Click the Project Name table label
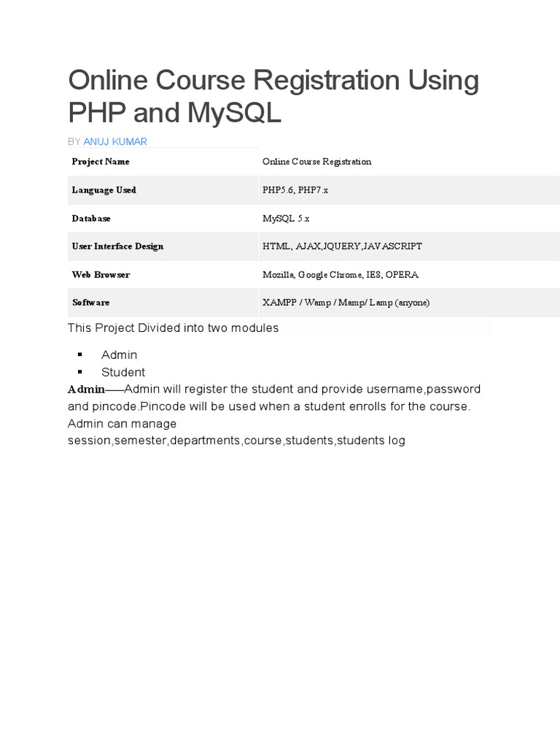 click(x=101, y=161)
